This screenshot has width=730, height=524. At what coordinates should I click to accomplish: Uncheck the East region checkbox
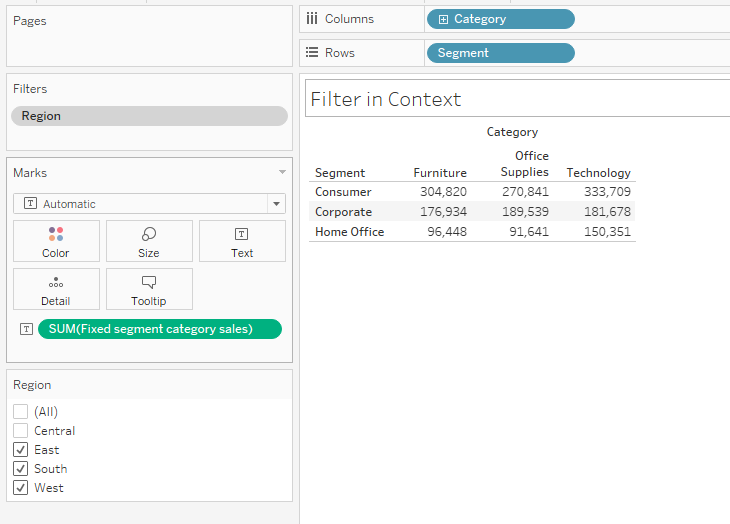pyautogui.click(x=20, y=450)
